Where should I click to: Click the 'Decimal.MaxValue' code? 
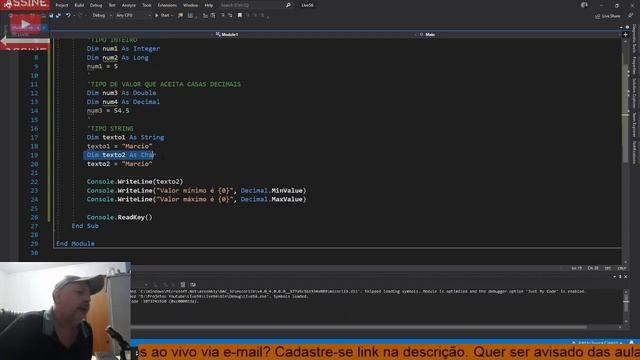(273, 200)
